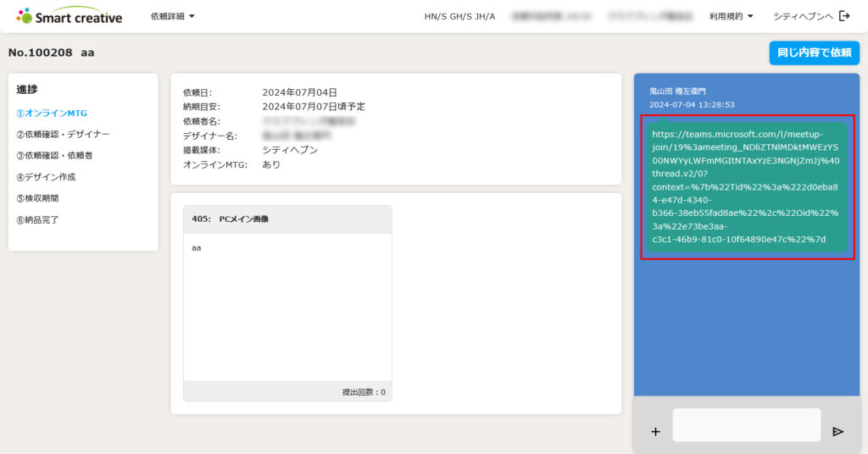Select progress step ③依頼確認・依頼者

point(54,155)
